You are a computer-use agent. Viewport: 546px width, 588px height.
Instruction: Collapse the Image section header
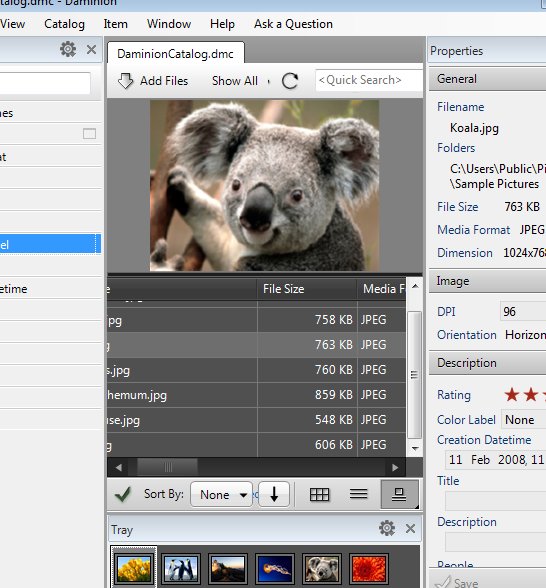click(x=488, y=281)
